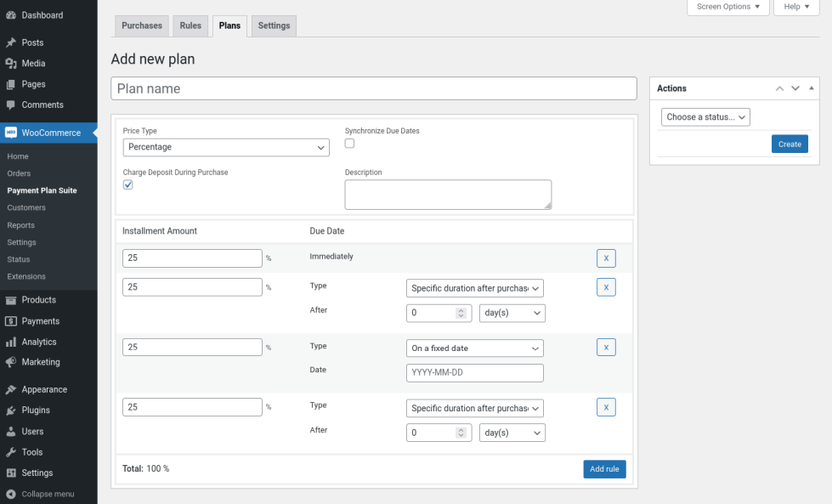Uncheck Charge Deposit During Purchase
The image size is (832, 504).
tap(128, 185)
